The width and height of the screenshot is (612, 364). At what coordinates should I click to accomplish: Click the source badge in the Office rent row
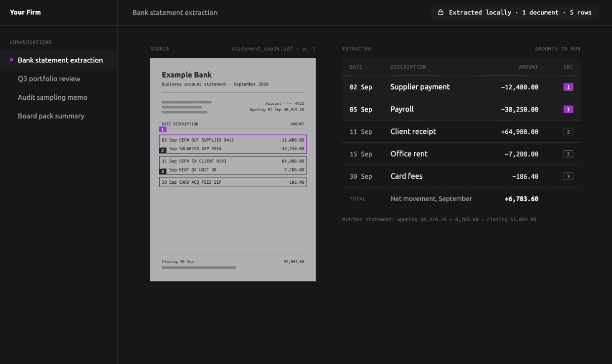pyautogui.click(x=568, y=154)
